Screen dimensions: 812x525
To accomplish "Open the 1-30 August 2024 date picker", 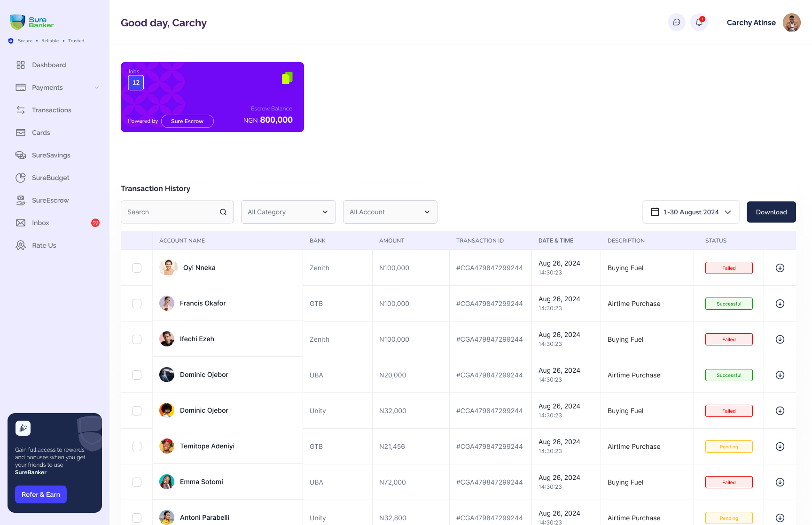I will [691, 212].
